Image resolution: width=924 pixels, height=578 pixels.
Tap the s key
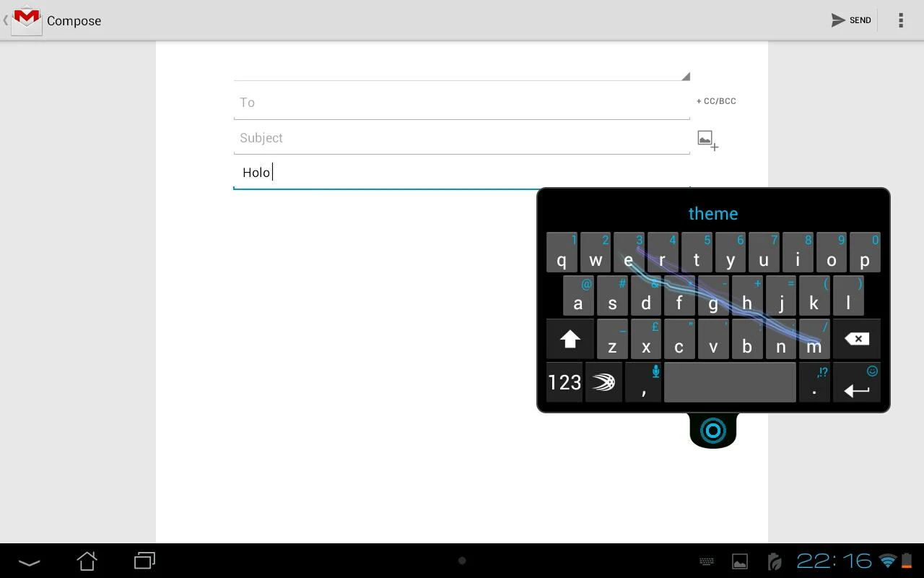(612, 296)
